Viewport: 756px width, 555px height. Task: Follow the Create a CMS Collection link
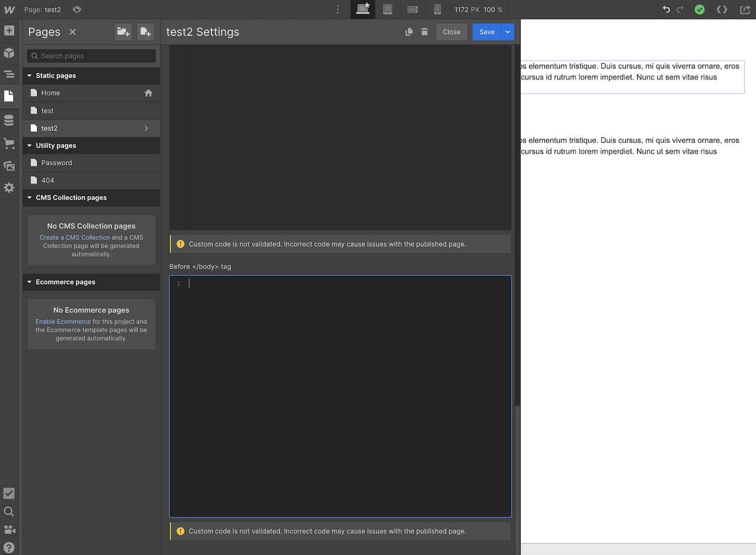tap(75, 237)
